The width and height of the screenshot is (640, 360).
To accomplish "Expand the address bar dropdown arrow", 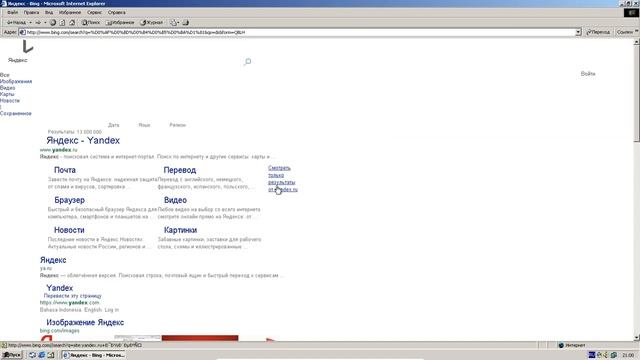I will coord(578,32).
